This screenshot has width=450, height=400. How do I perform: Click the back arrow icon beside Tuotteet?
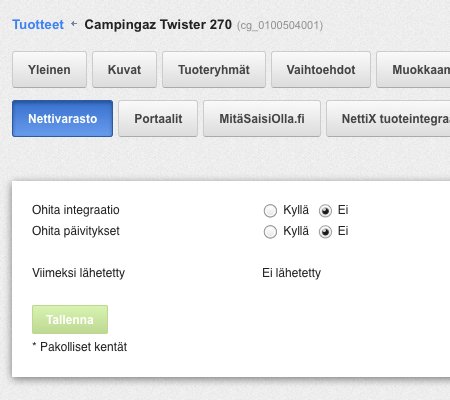click(74, 24)
